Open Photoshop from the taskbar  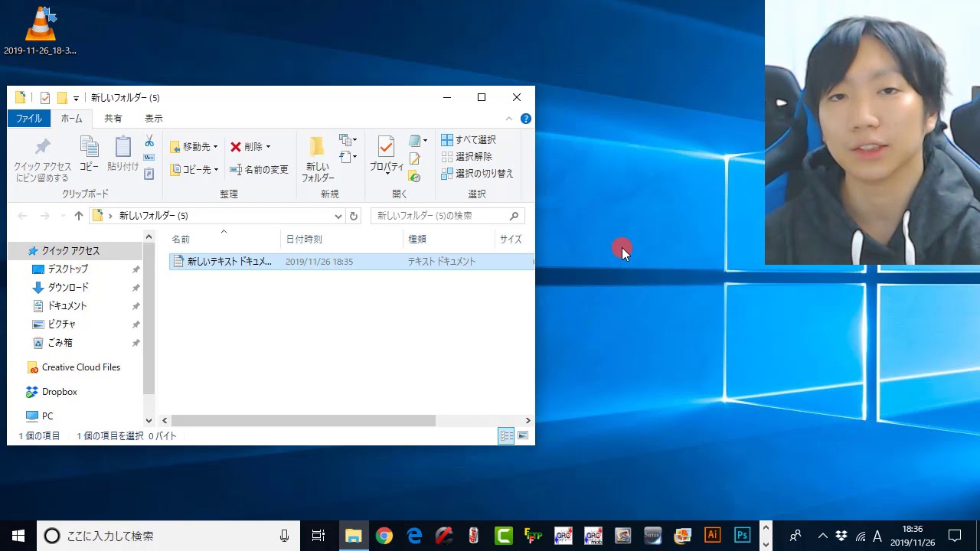(x=742, y=536)
